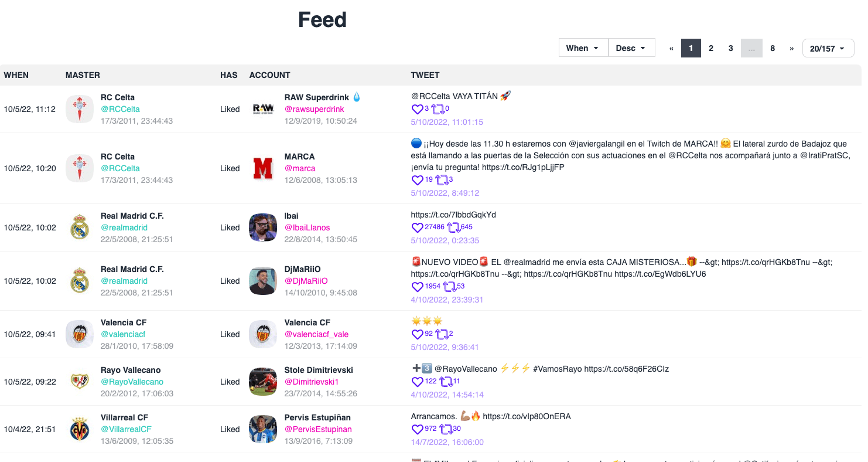Image resolution: width=868 pixels, height=462 pixels.
Task: Click the RC Celta crest logo
Action: tap(80, 109)
